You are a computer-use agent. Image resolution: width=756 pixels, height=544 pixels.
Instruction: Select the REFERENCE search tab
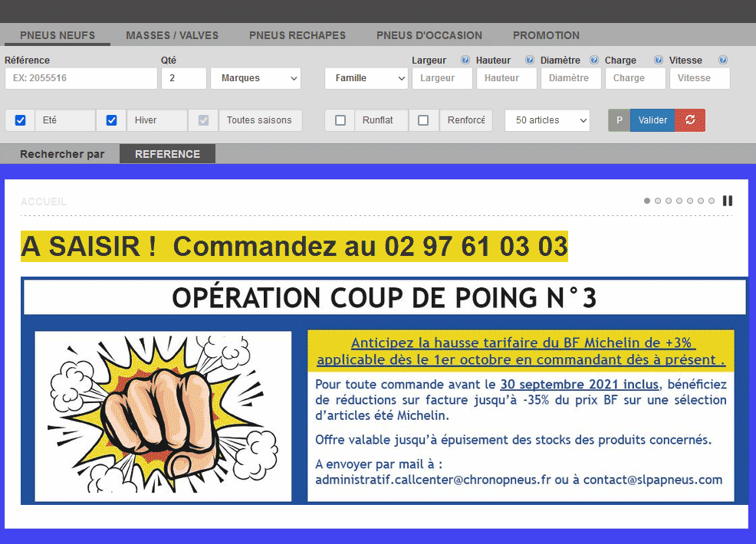point(167,154)
